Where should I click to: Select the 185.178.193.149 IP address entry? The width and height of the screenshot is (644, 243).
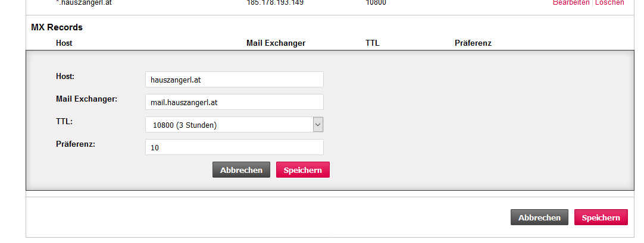point(275,3)
